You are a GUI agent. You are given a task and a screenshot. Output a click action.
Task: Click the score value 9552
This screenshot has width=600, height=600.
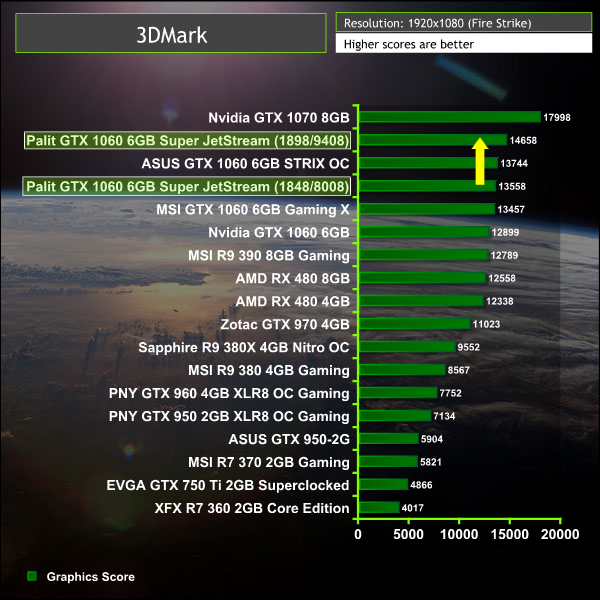click(x=468, y=347)
